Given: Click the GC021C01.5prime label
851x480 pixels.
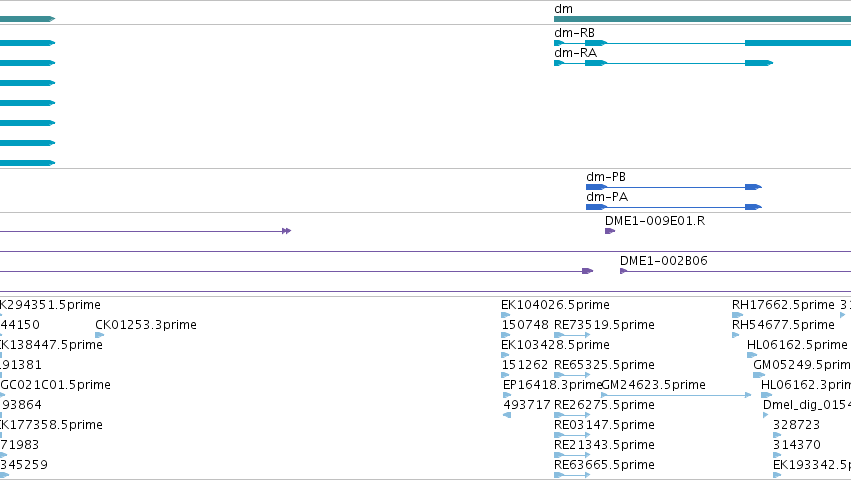Looking at the screenshot, I should (x=55, y=385).
